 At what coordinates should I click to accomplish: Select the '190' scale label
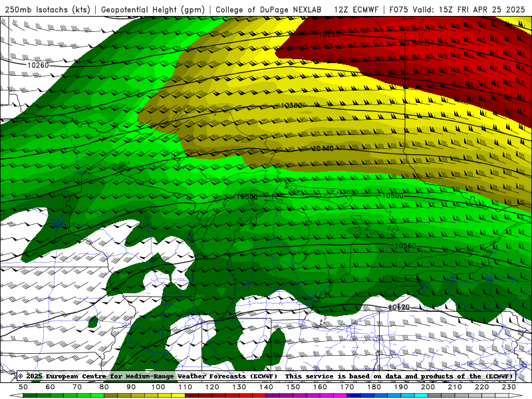tap(401, 387)
